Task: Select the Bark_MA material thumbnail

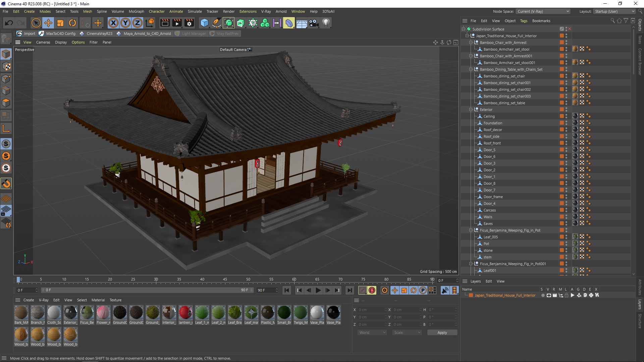Action: (x=21, y=315)
